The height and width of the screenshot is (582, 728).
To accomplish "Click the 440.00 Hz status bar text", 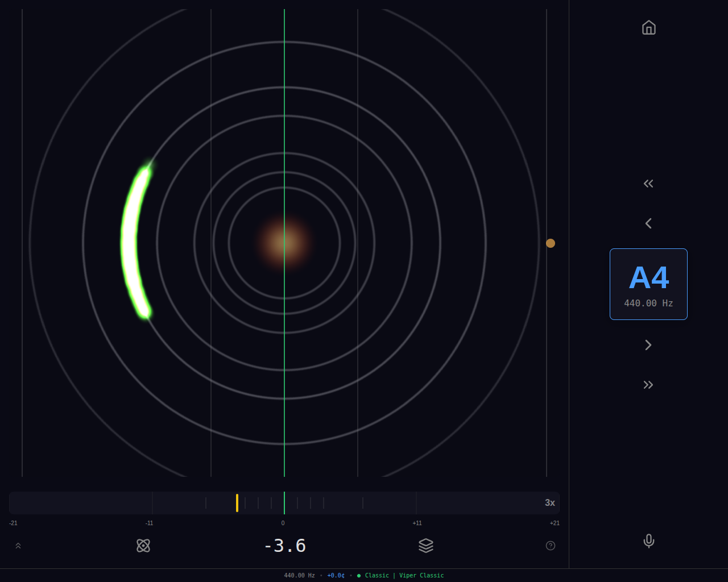I will pyautogui.click(x=299, y=575).
